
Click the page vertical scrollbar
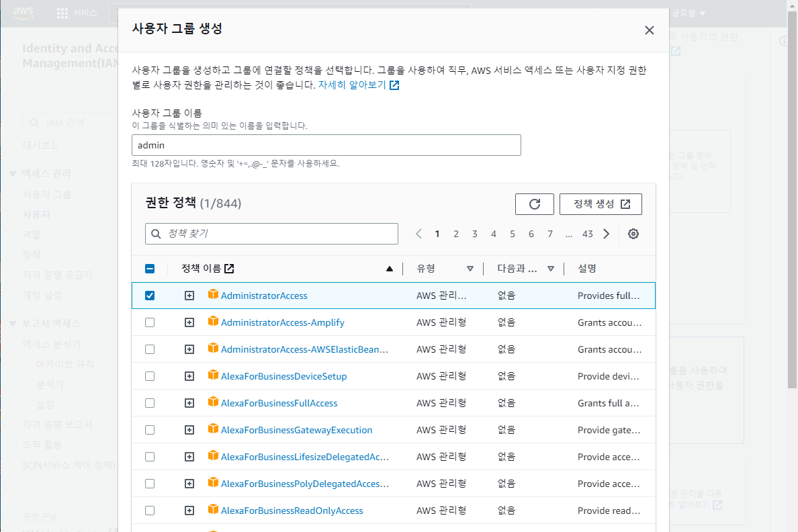(x=793, y=199)
